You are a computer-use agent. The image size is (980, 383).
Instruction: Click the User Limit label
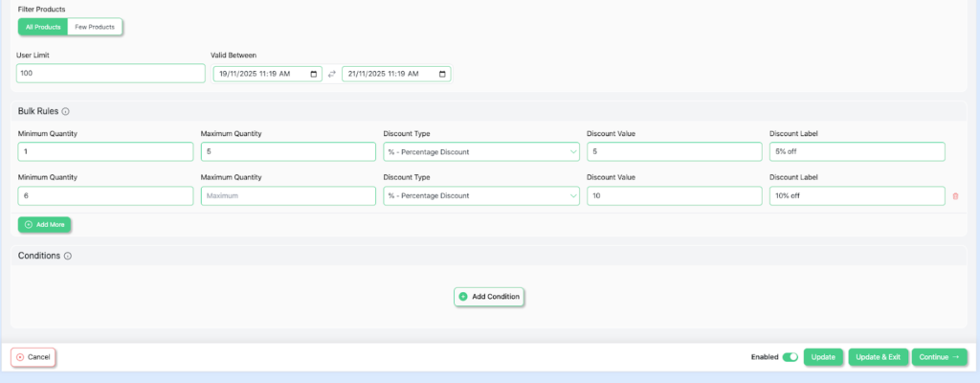33,56
